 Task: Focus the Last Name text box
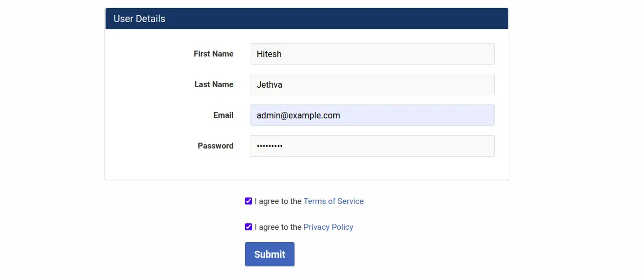click(x=372, y=84)
